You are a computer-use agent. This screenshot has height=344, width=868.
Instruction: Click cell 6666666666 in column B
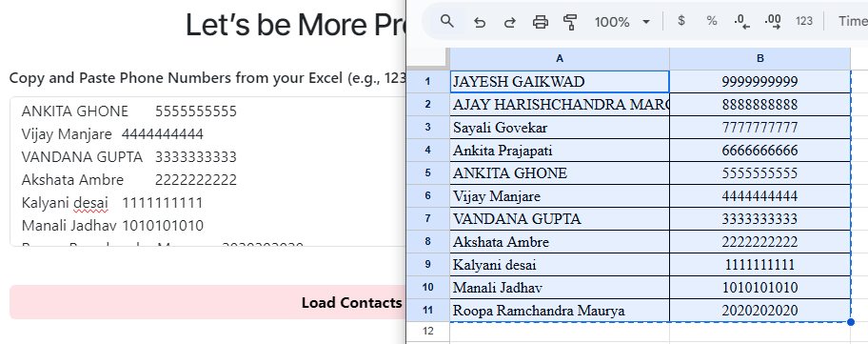[x=760, y=151]
